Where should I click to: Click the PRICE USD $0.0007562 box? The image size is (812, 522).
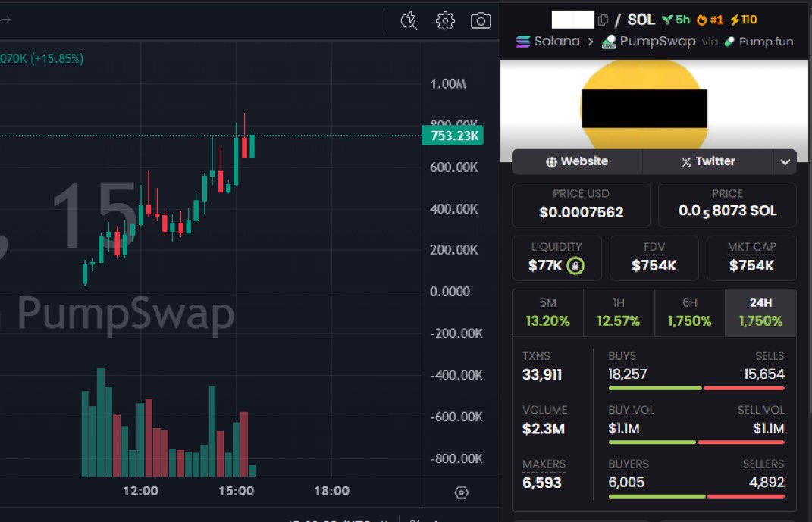coord(581,205)
